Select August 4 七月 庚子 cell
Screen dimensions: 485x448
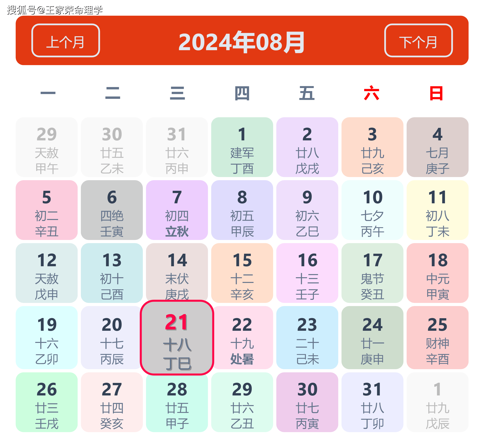pyautogui.click(x=438, y=147)
